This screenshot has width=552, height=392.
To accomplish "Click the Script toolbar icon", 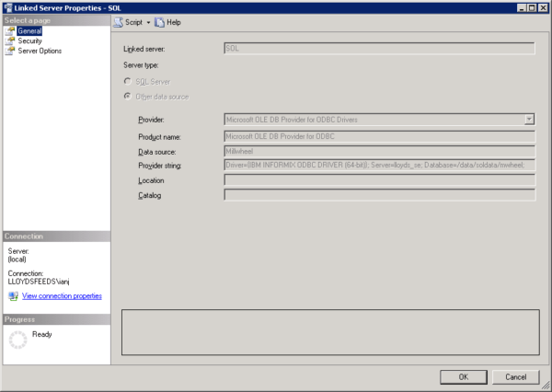I will pos(118,21).
